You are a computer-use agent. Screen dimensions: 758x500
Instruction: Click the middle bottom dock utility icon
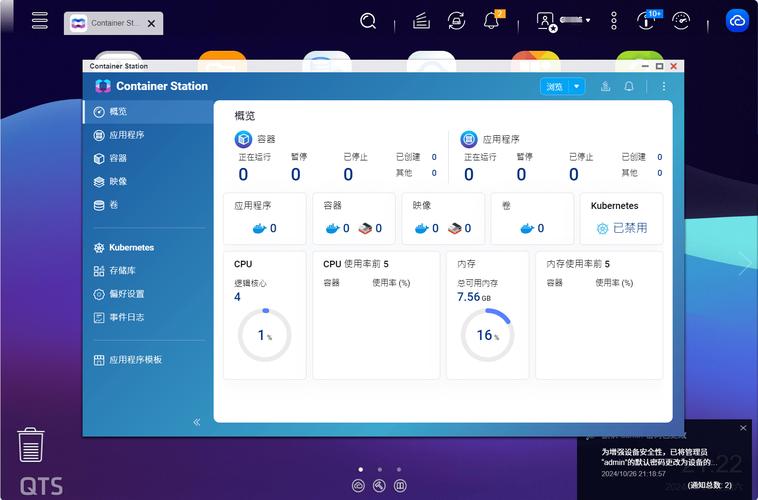pos(379,485)
